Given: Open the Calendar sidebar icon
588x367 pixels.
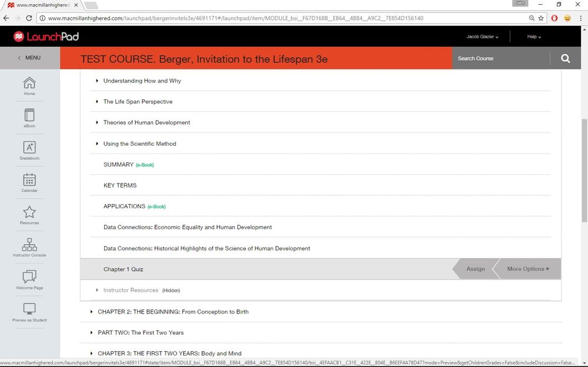Looking at the screenshot, I should [x=29, y=181].
